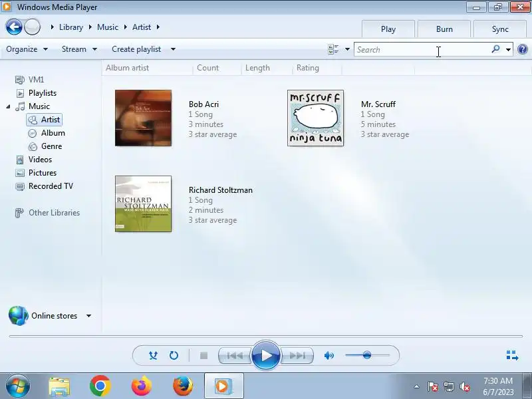532x399 pixels.
Task: Collapse the Music tree node
Action: pos(8,106)
